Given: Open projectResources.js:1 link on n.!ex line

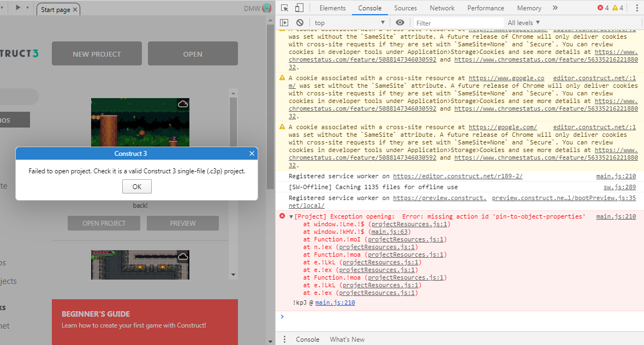Looking at the screenshot, I should tap(377, 247).
